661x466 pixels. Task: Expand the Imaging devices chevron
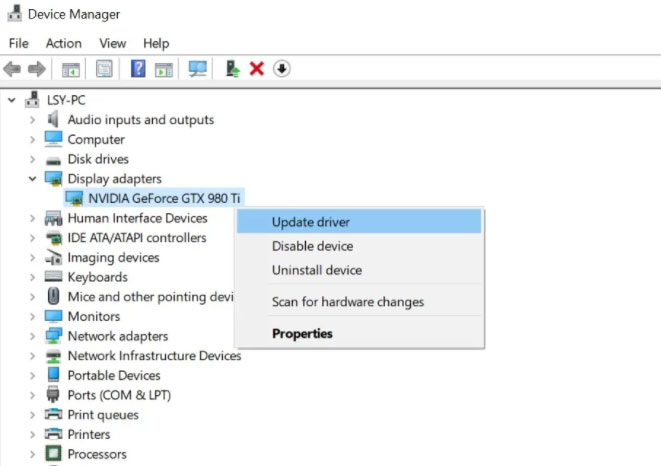click(x=32, y=257)
